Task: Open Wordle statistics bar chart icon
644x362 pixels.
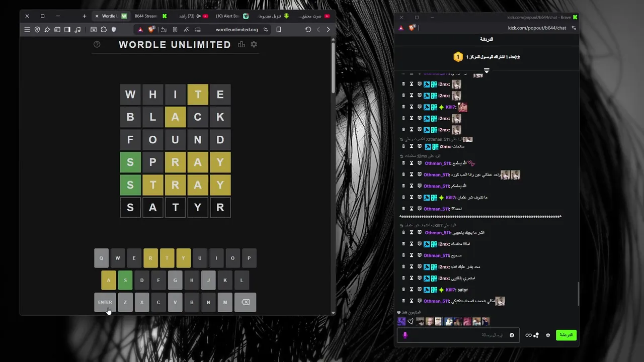Action: (242, 44)
